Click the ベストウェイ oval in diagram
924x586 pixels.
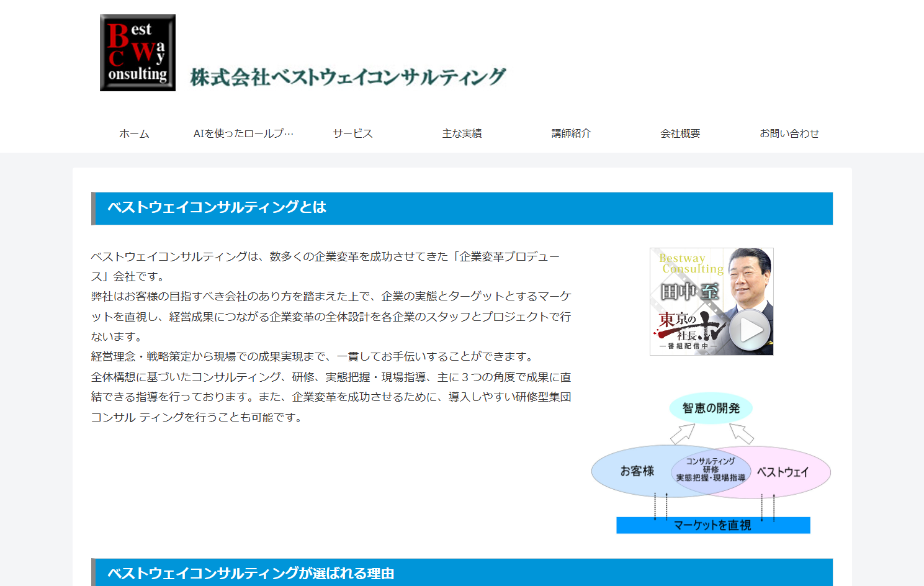(x=782, y=472)
